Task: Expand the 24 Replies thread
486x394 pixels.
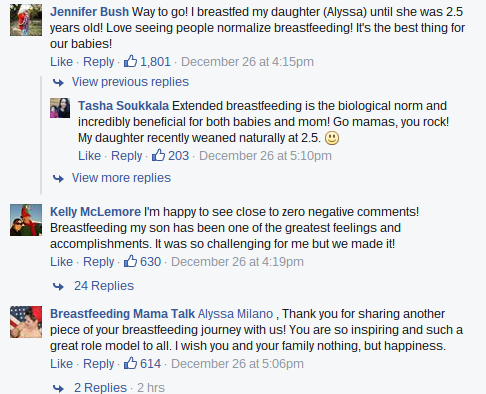Action: pyautogui.click(x=104, y=286)
